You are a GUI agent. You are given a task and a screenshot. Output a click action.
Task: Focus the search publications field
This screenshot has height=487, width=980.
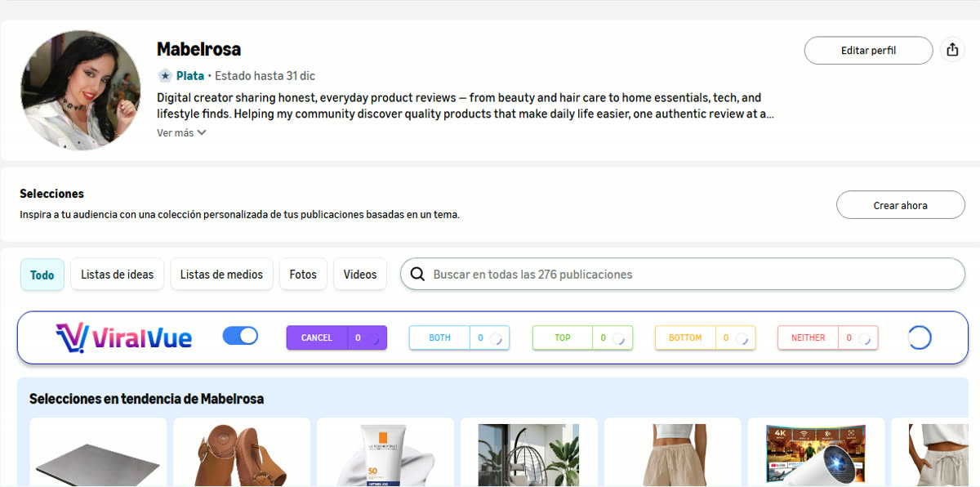click(683, 275)
